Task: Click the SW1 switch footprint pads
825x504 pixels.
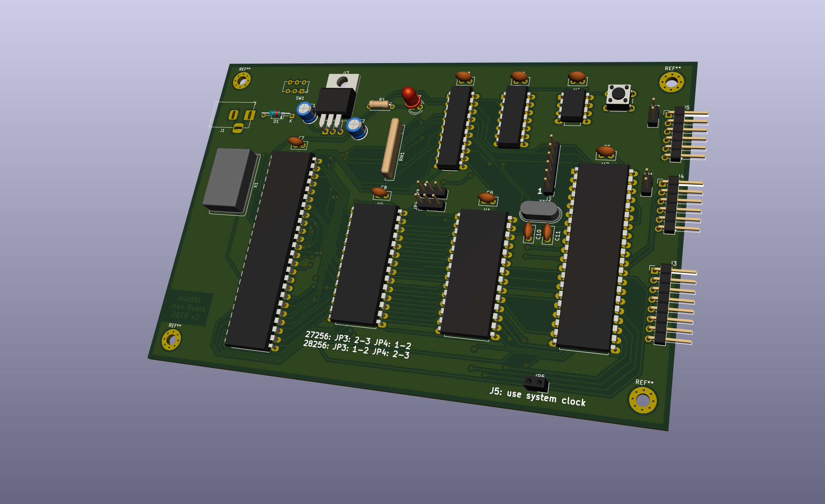Action: [x=296, y=87]
